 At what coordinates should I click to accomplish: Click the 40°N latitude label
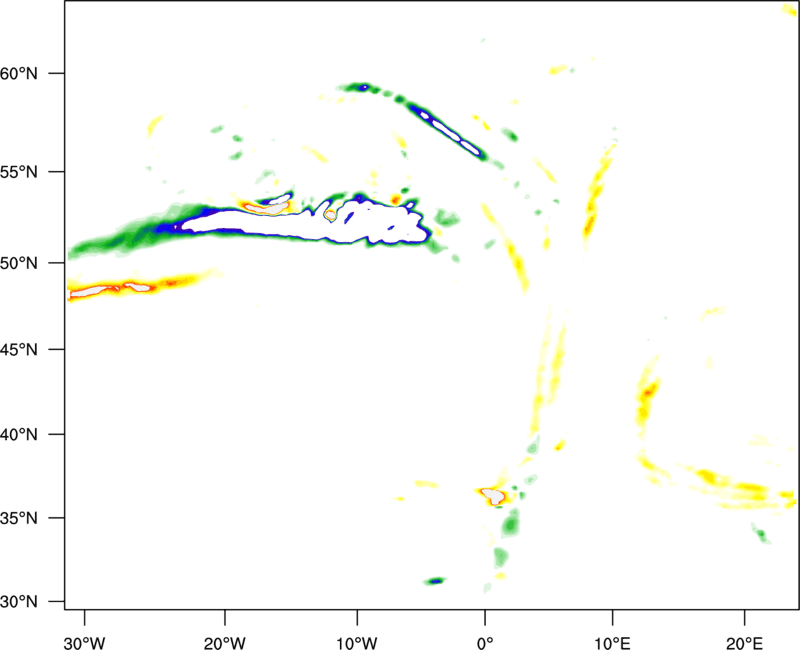(x=19, y=435)
